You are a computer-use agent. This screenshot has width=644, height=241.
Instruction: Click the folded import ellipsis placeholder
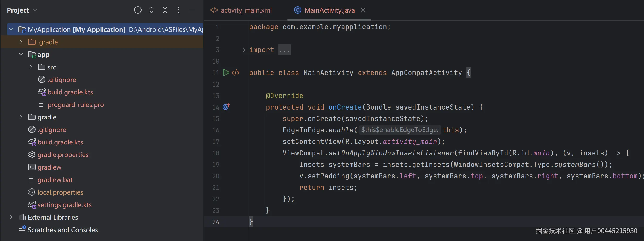click(284, 50)
